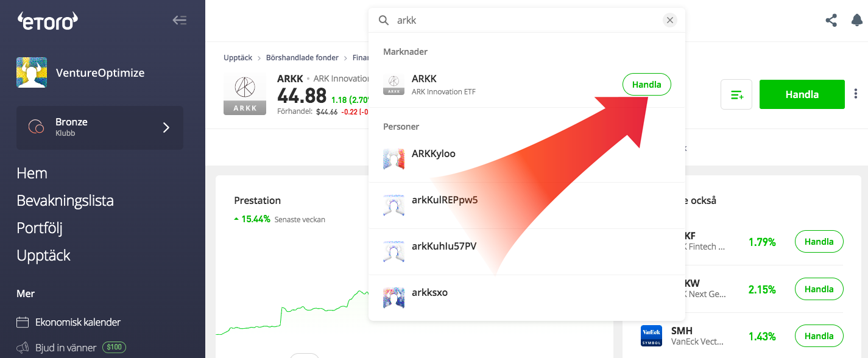Image resolution: width=868 pixels, height=358 pixels.
Task: Clear the search field with X icon
Action: [x=669, y=20]
